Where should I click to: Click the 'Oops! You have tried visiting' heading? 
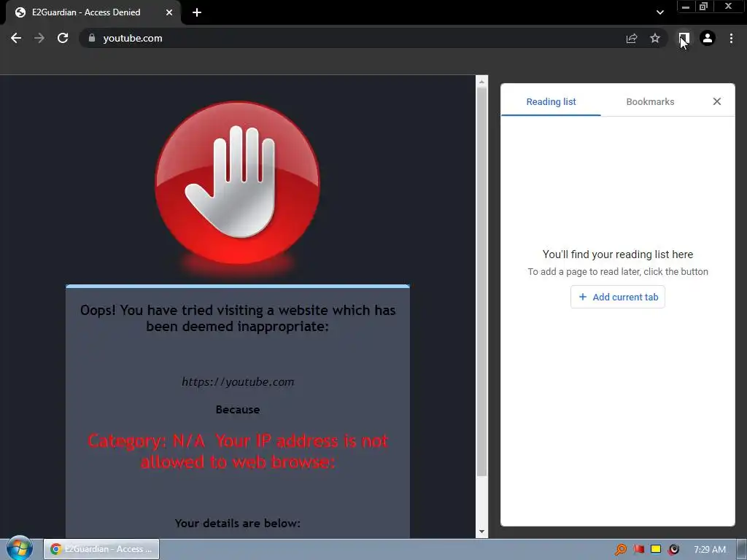[x=238, y=318]
